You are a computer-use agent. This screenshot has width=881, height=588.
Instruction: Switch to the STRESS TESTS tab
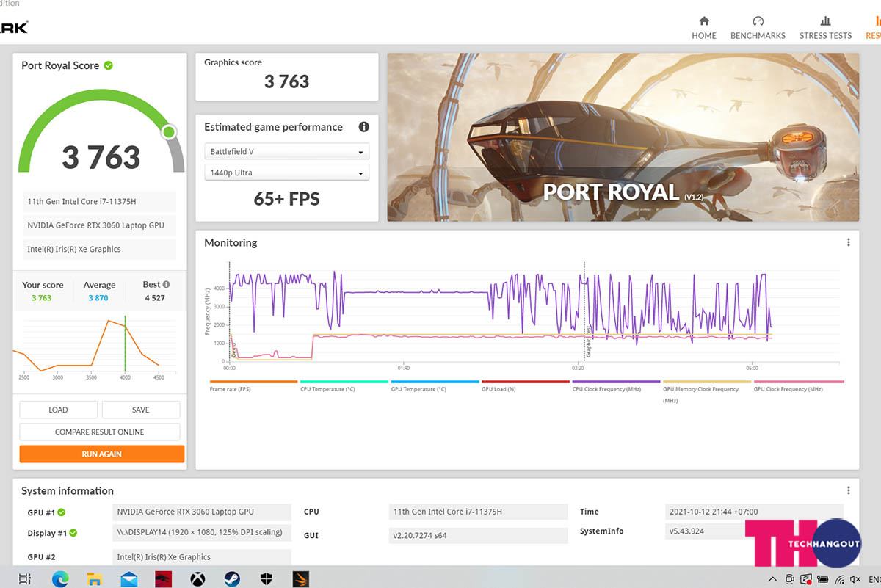[825, 28]
